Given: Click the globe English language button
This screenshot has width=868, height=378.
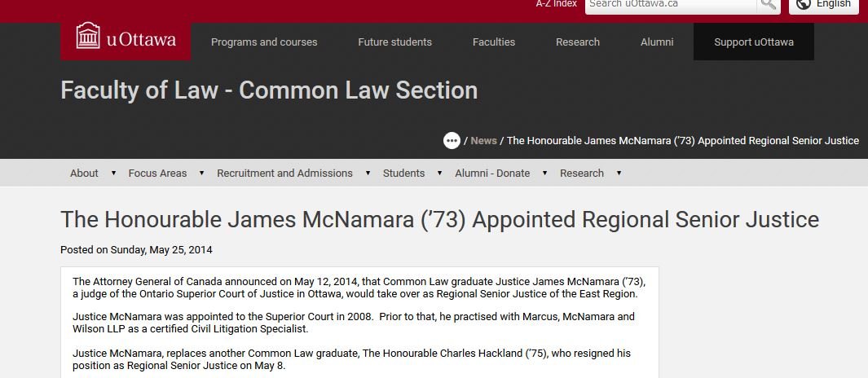Looking at the screenshot, I should (x=823, y=5).
